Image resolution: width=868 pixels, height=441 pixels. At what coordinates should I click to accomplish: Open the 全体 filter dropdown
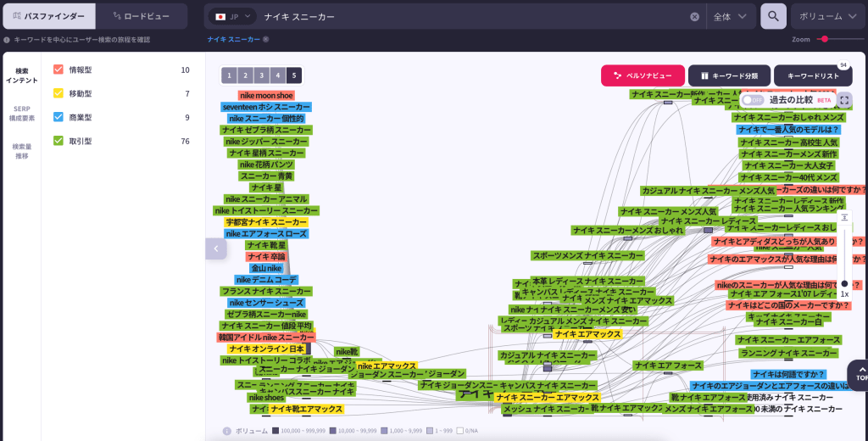[731, 16]
